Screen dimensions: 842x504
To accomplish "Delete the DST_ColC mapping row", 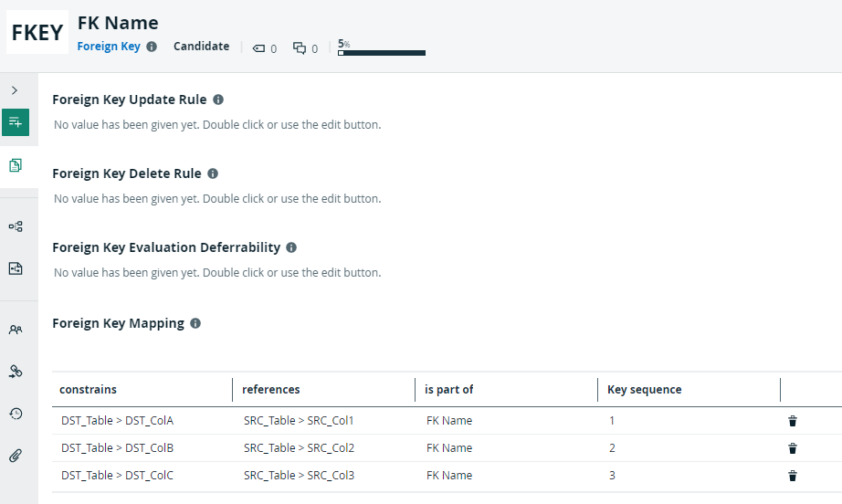I will [x=793, y=476].
